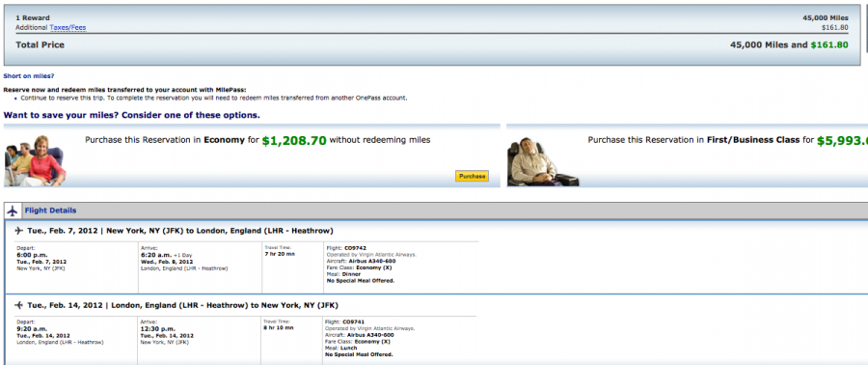Click the Want to save your miles heading
Viewport: 868px width, 365px height.
132,115
